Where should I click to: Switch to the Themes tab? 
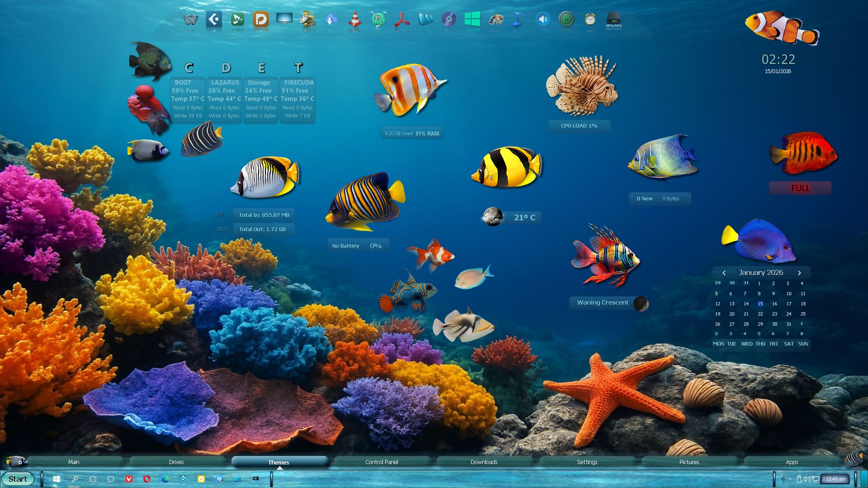pyautogui.click(x=278, y=462)
